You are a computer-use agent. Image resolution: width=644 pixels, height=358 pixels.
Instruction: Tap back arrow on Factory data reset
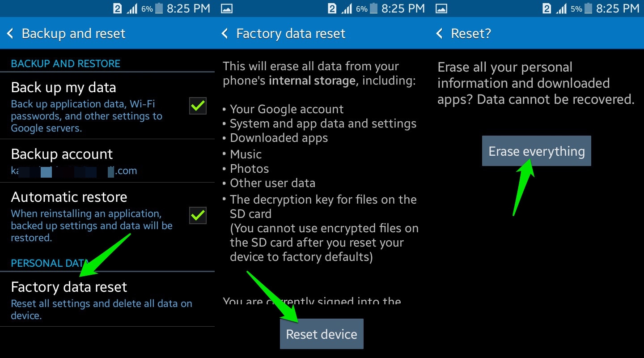pyautogui.click(x=225, y=34)
